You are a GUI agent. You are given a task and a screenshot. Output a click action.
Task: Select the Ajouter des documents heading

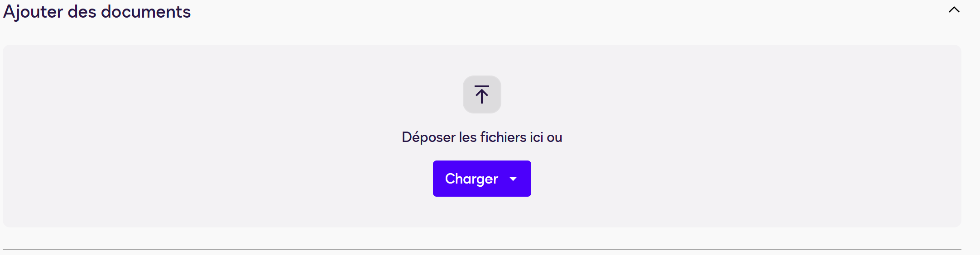pos(97,12)
